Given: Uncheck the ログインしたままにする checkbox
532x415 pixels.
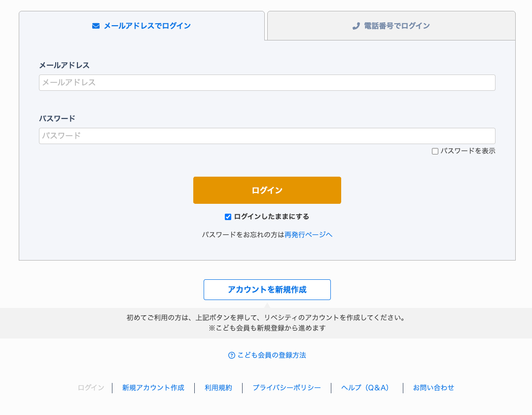Looking at the screenshot, I should [228, 217].
